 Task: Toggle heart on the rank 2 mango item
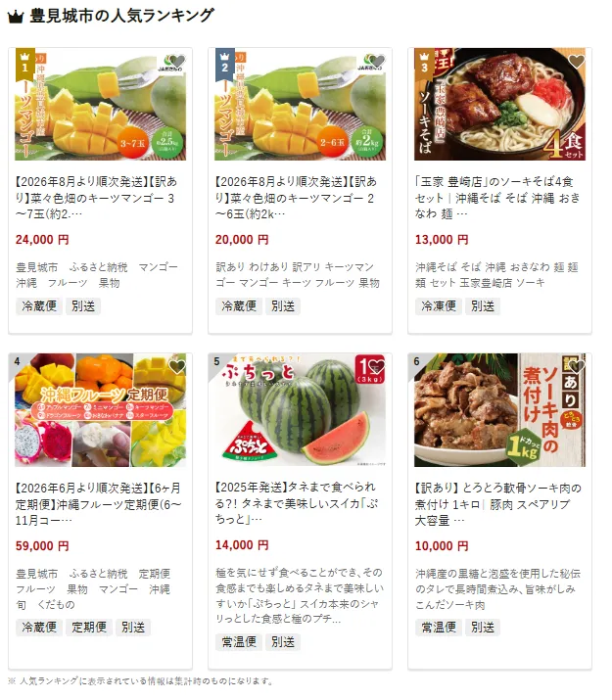point(377,61)
